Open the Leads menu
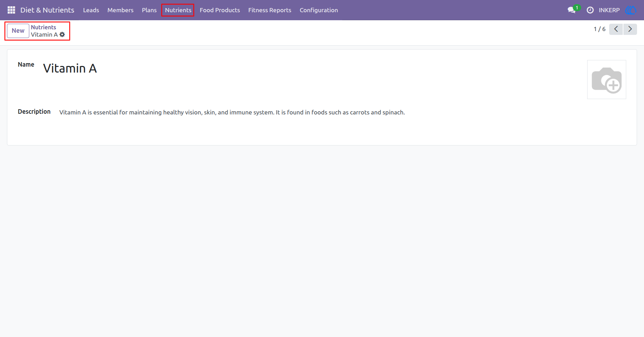644x337 pixels. pyautogui.click(x=91, y=10)
